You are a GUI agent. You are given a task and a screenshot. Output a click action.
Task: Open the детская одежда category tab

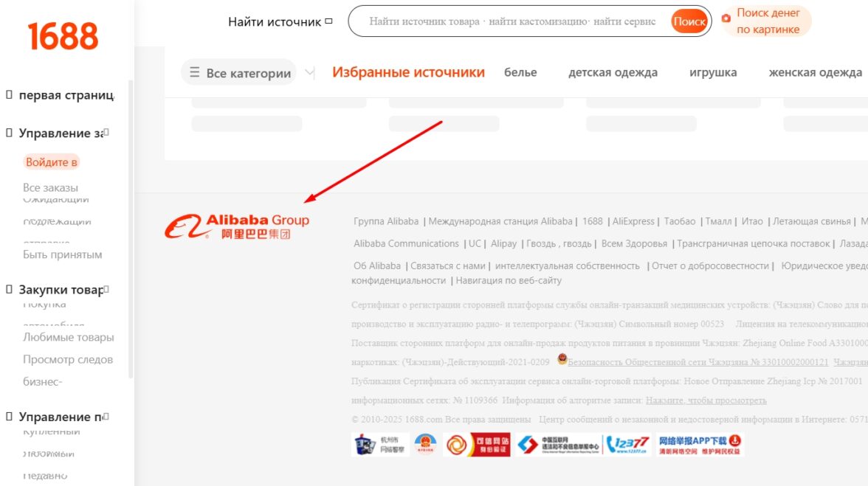tap(613, 72)
